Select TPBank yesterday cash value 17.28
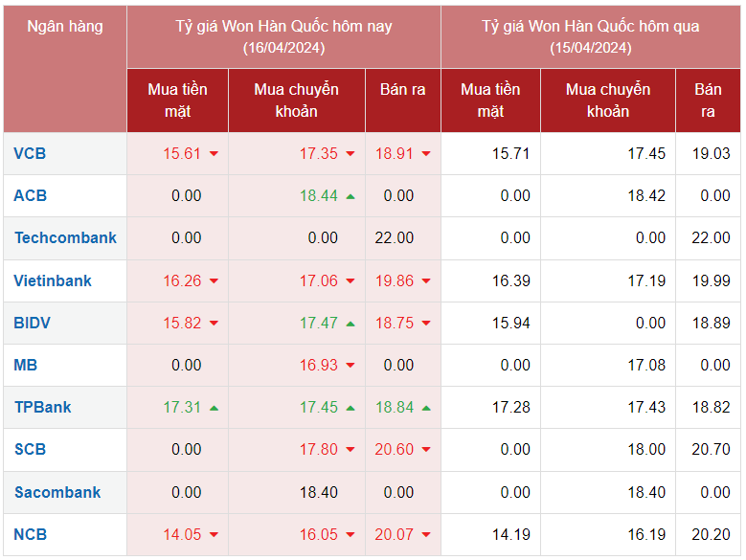Screen dimensions: 746x560 point(511,408)
